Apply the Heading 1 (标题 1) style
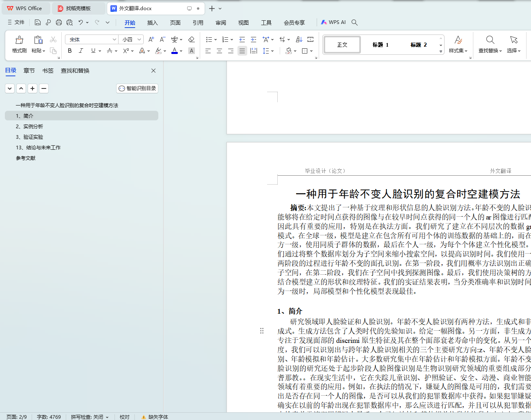Image resolution: width=531 pixels, height=420 pixels. click(380, 45)
